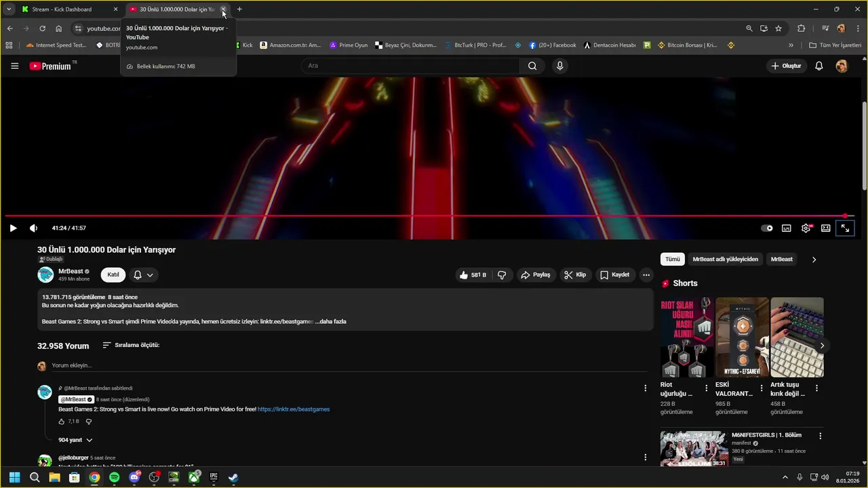Go to the YouTube Premium home logo
The width and height of the screenshot is (868, 488).
click(x=51, y=66)
